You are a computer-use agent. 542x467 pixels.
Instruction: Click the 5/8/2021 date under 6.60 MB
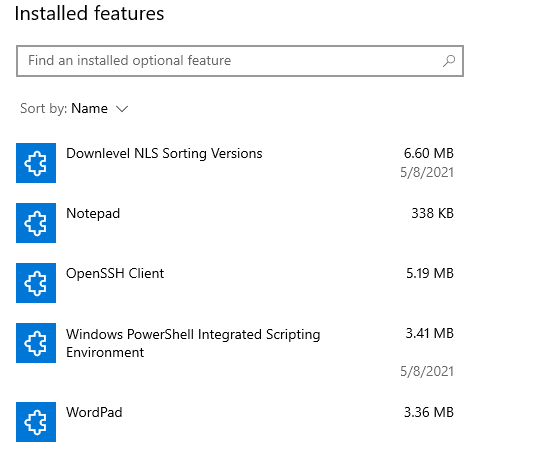[427, 172]
